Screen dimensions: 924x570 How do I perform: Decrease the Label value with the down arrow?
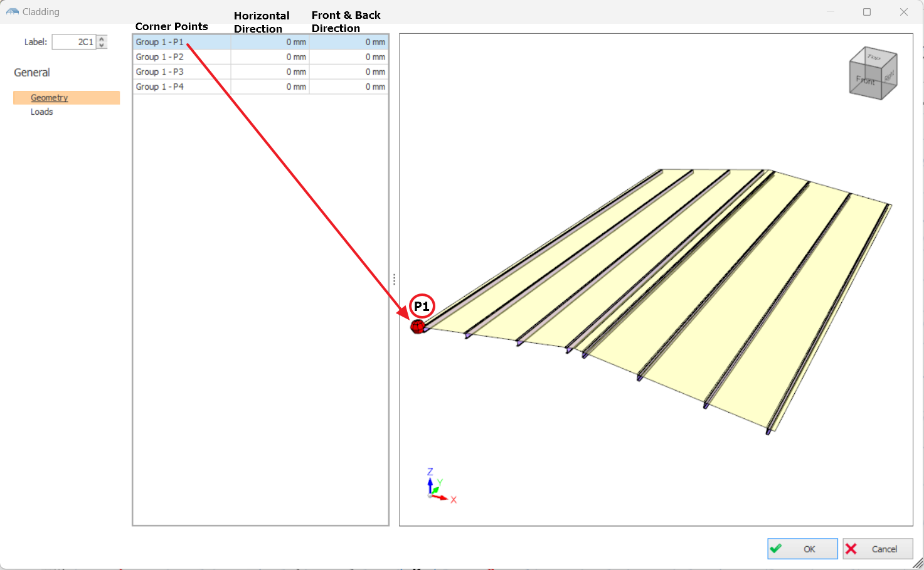click(x=102, y=45)
